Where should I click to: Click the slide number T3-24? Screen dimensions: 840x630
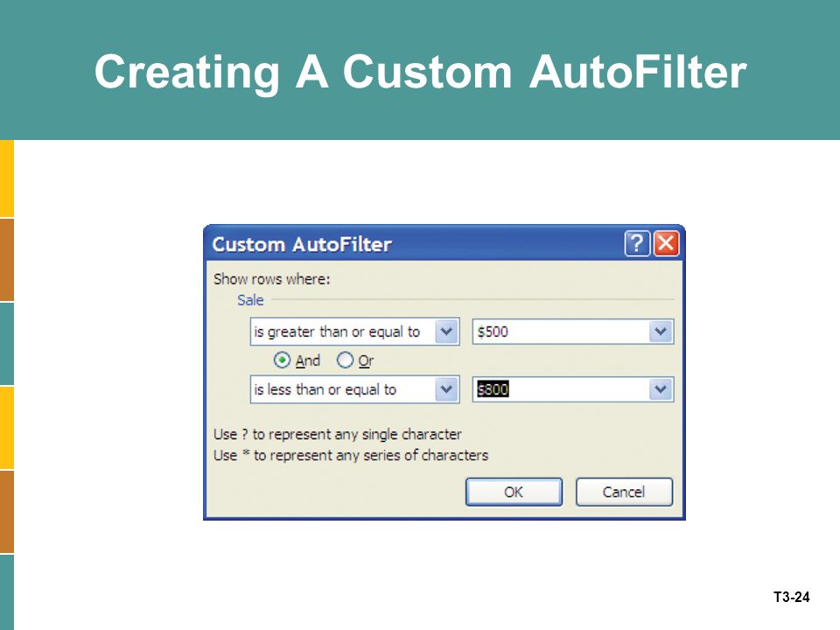(791, 597)
